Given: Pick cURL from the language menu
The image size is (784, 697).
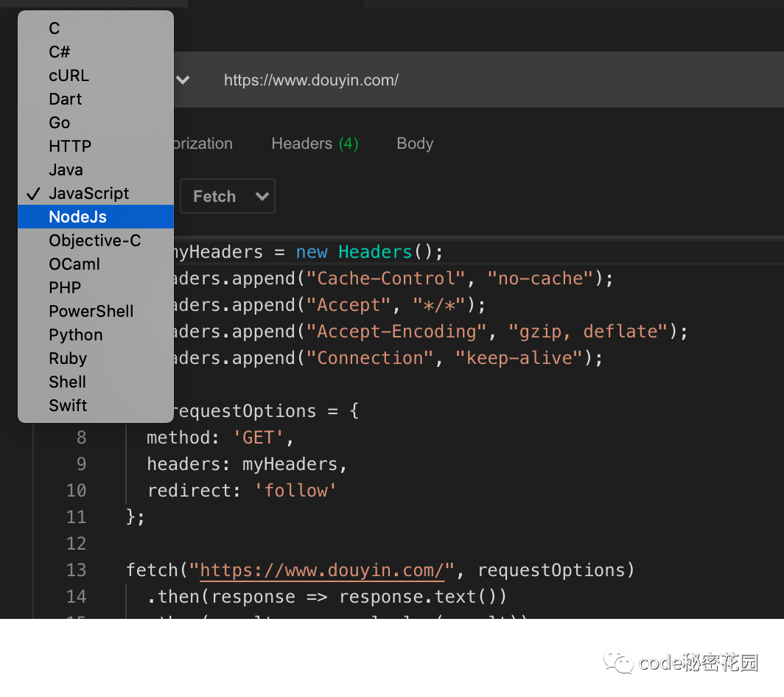Looking at the screenshot, I should (x=69, y=75).
